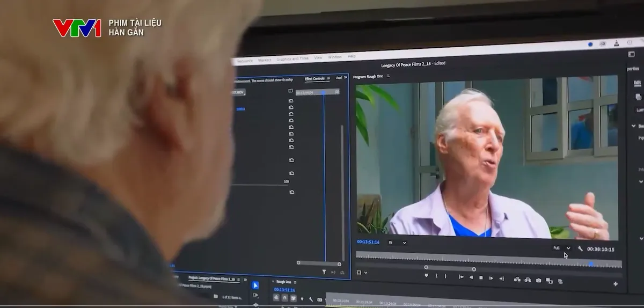Click the blue playhead on Program ruler
The height and width of the screenshot is (308, 644).
(x=591, y=264)
